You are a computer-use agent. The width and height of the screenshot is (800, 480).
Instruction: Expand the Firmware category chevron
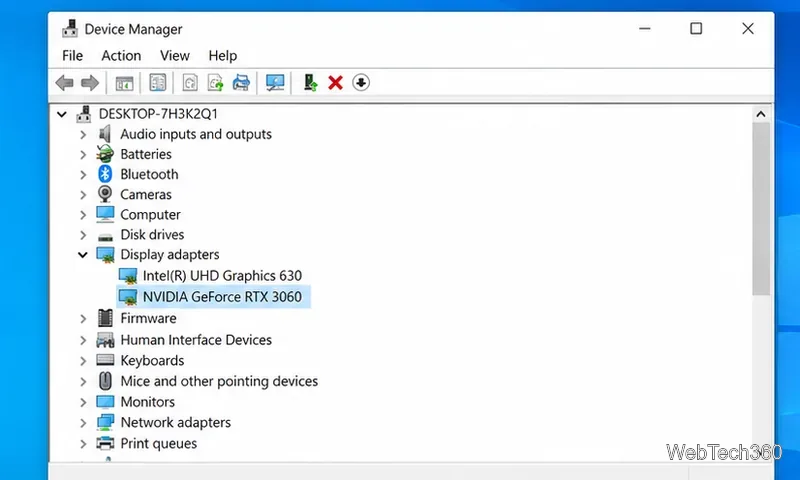coord(83,319)
